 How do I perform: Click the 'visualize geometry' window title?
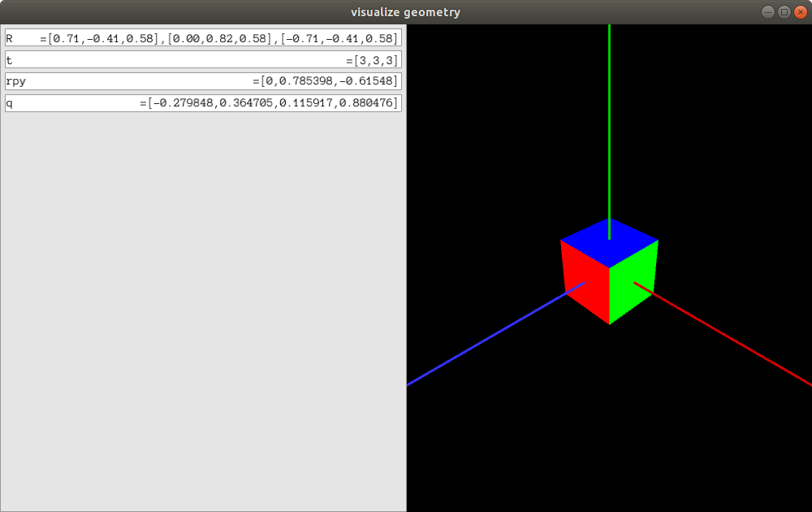pyautogui.click(x=405, y=12)
